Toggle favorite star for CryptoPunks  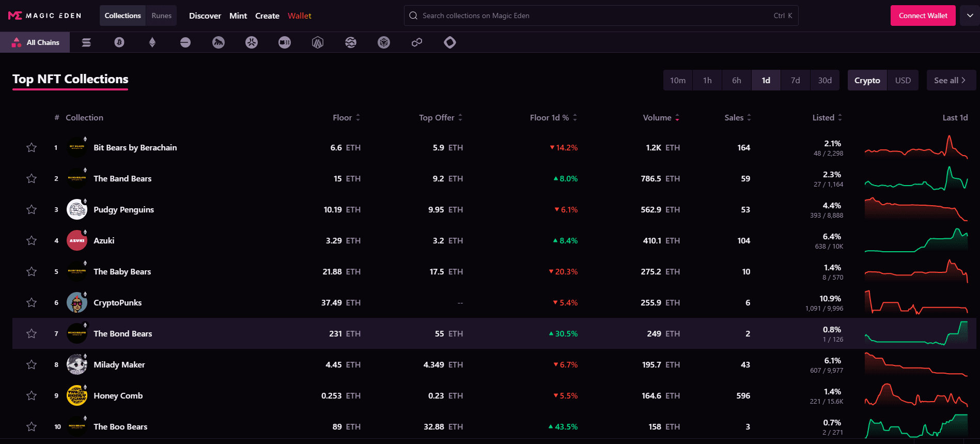point(32,303)
